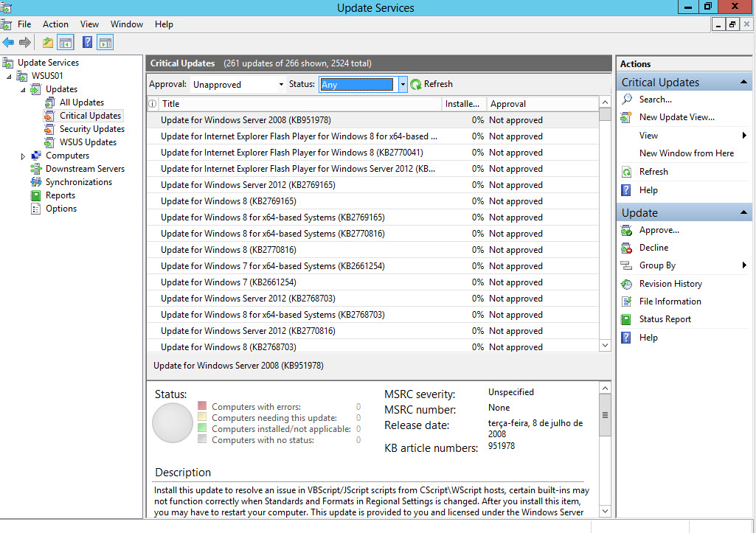The image size is (756, 533).
Task: Click the blue Help toolbar icon
Action: pos(87,43)
